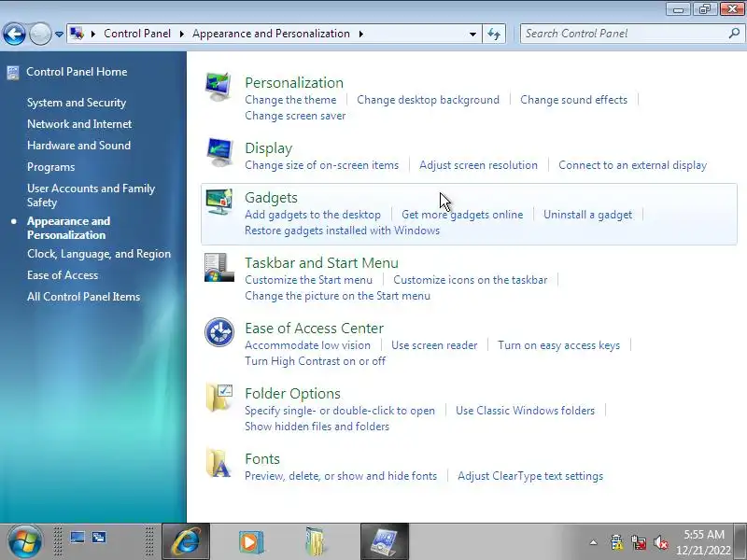Launch Internet Explorer from the taskbar
Screen dimensions: 747x560
186,541
